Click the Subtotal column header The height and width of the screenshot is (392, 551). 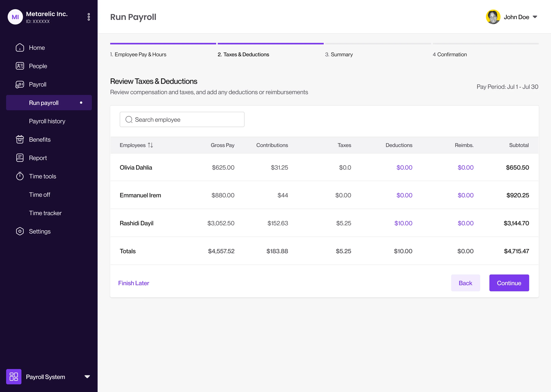click(519, 145)
